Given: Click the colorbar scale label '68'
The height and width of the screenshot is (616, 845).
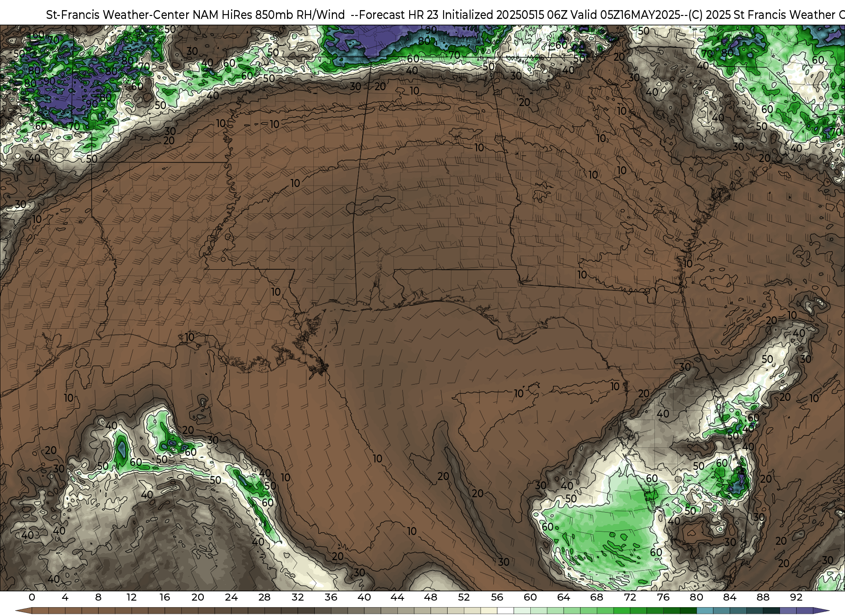Looking at the screenshot, I should pos(597,597).
